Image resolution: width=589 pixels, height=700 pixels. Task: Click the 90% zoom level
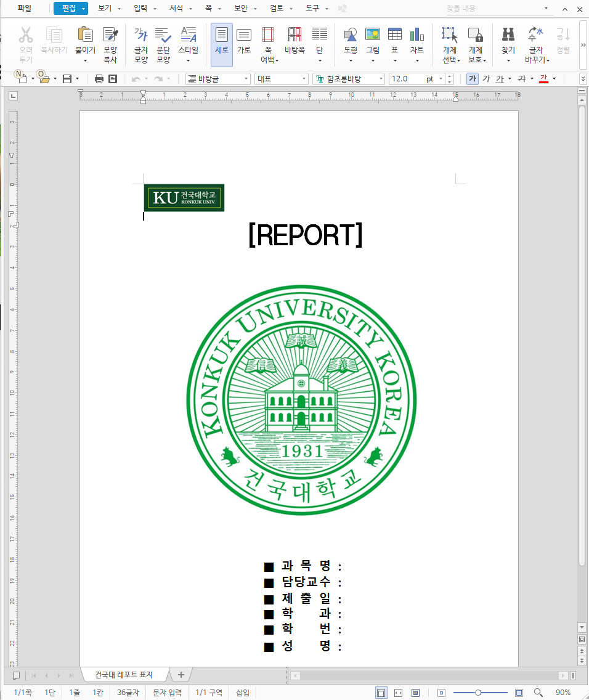point(563,693)
